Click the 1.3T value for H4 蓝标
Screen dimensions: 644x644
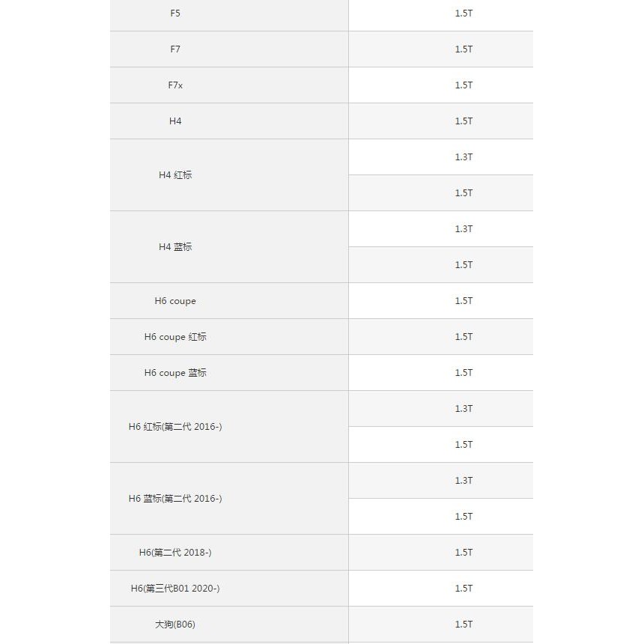(464, 229)
